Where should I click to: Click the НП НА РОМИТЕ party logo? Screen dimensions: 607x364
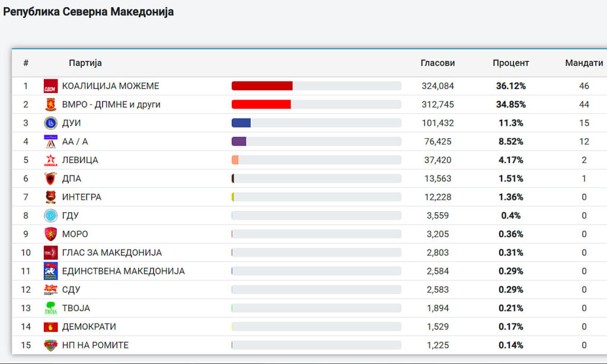click(50, 345)
